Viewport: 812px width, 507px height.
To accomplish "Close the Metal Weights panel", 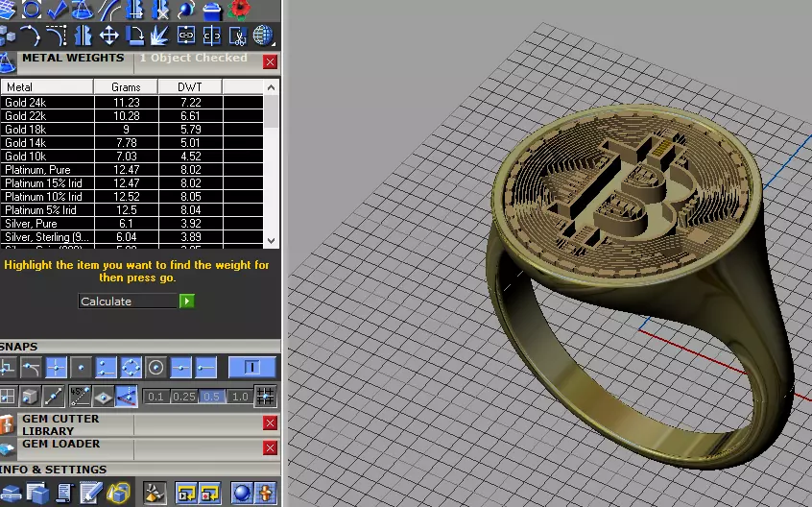I will [x=270, y=62].
